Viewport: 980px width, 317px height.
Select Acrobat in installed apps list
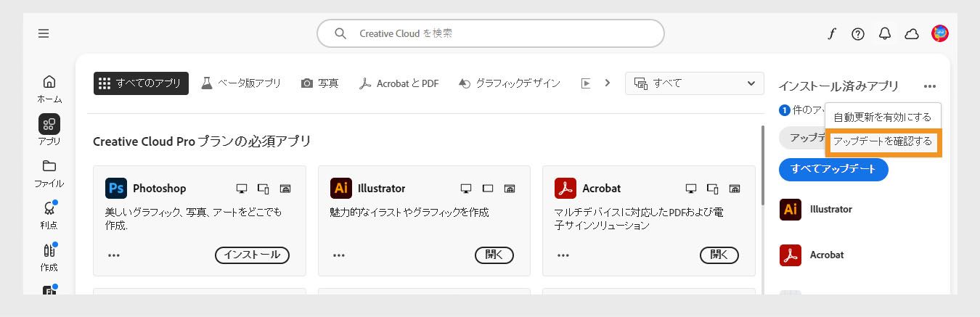[x=812, y=255]
